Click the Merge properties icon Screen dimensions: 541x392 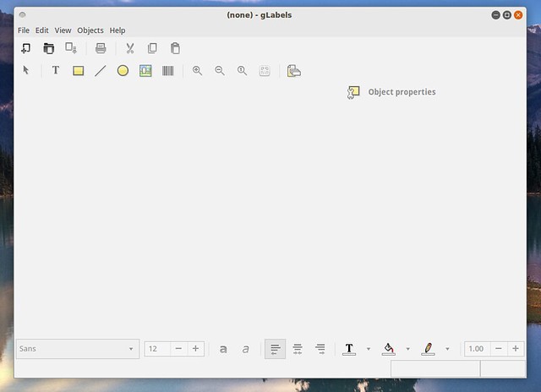(293, 71)
